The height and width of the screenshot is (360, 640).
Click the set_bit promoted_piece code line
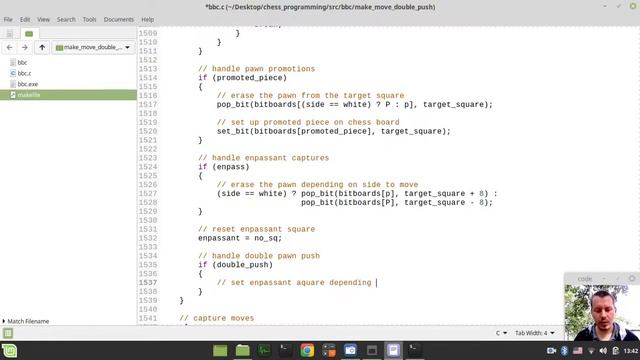click(333, 131)
